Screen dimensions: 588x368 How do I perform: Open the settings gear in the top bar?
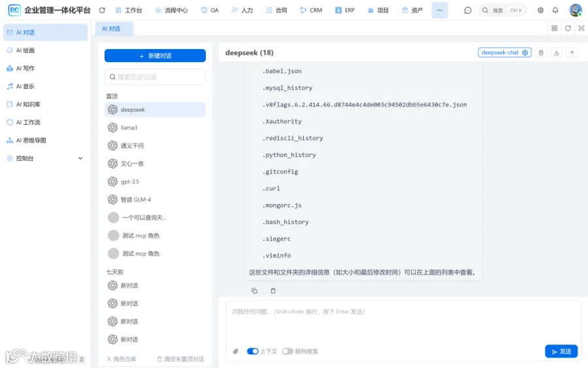point(540,10)
